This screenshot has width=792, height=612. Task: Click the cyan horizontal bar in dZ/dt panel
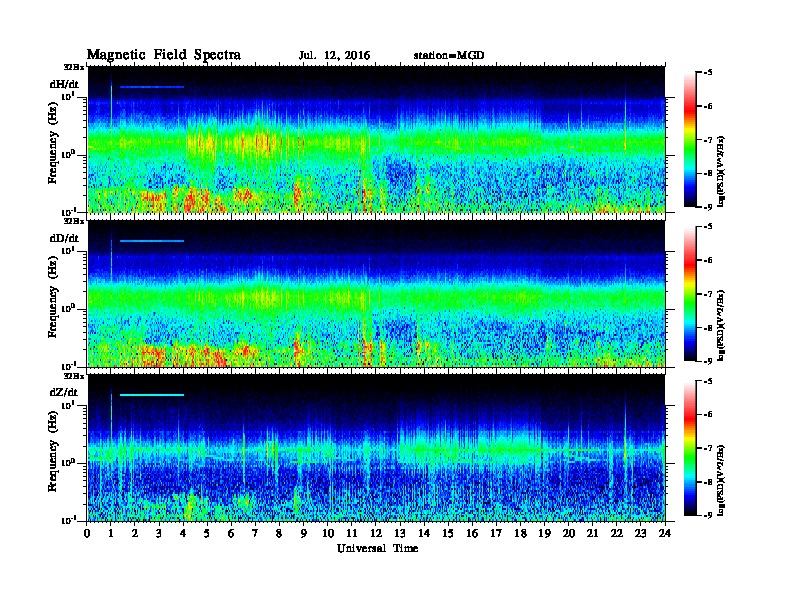[152, 395]
